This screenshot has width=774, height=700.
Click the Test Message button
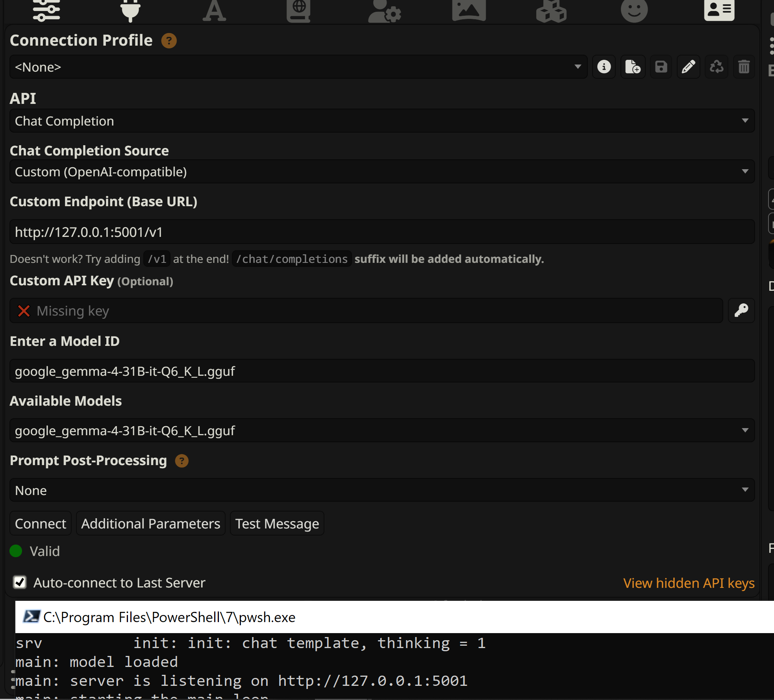click(x=277, y=524)
